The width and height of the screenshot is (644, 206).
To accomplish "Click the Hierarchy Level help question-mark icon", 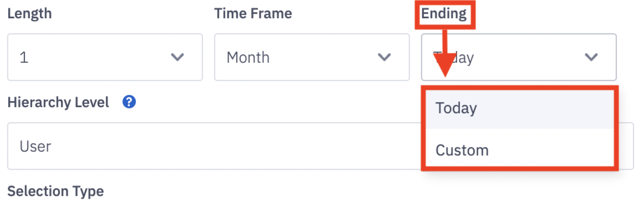I will click(x=129, y=102).
